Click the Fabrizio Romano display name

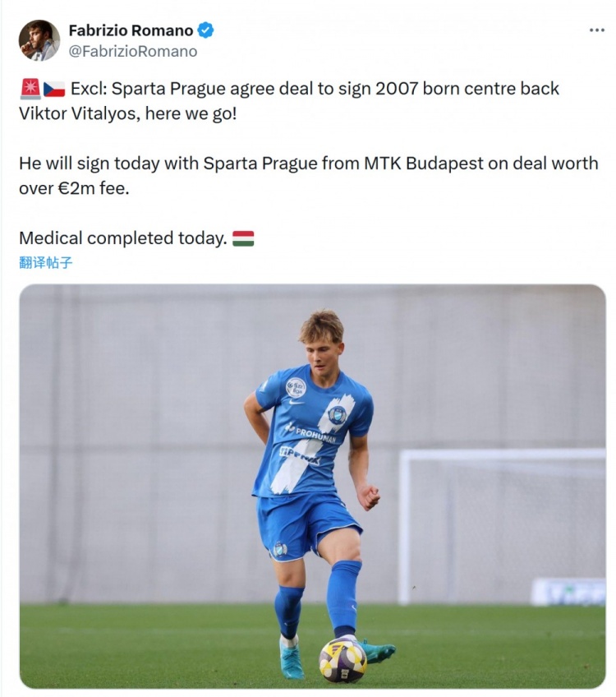[131, 30]
